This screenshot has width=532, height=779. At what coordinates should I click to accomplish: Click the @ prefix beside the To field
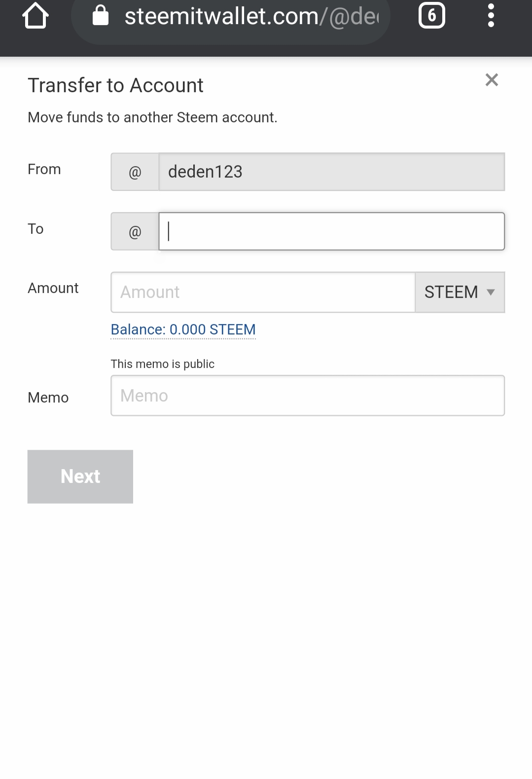click(135, 231)
